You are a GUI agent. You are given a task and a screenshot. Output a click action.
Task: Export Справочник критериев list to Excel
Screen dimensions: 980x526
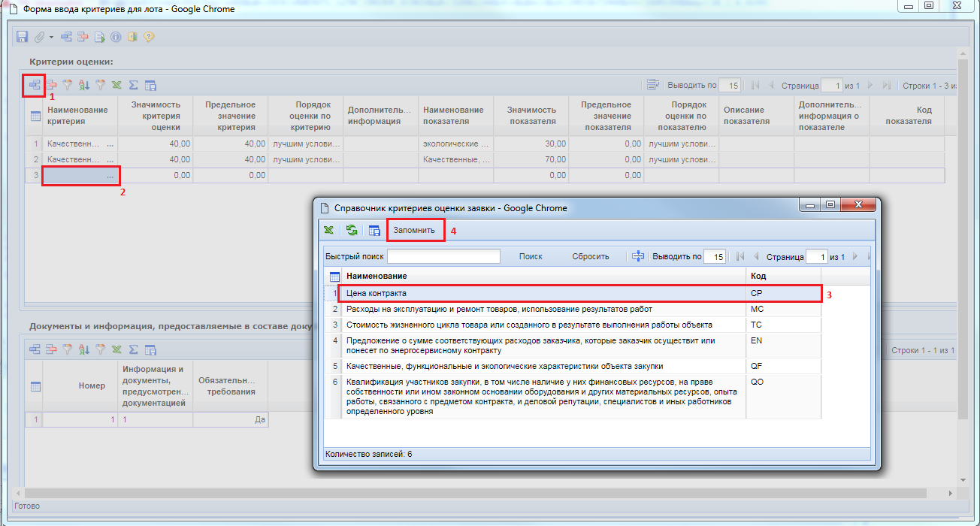[329, 230]
